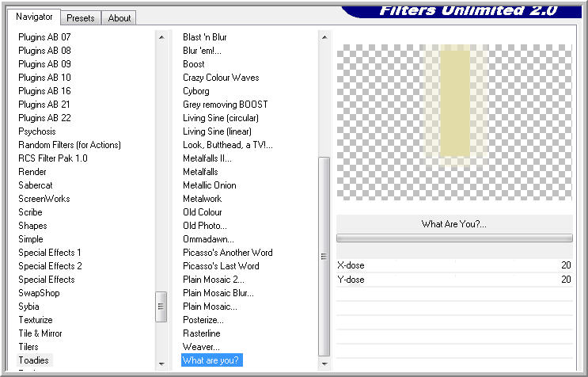Click category list scrollbar thumb
Viewport: 588px width, 377px height.
click(161, 307)
